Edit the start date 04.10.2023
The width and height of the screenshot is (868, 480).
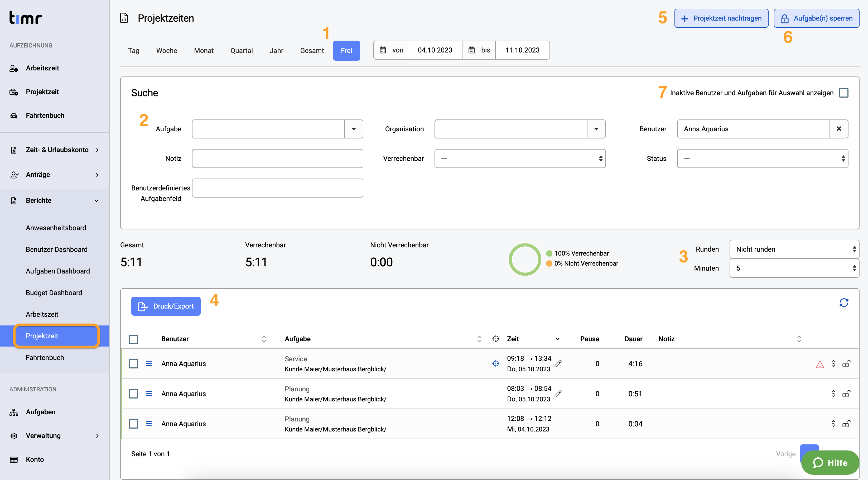(435, 50)
